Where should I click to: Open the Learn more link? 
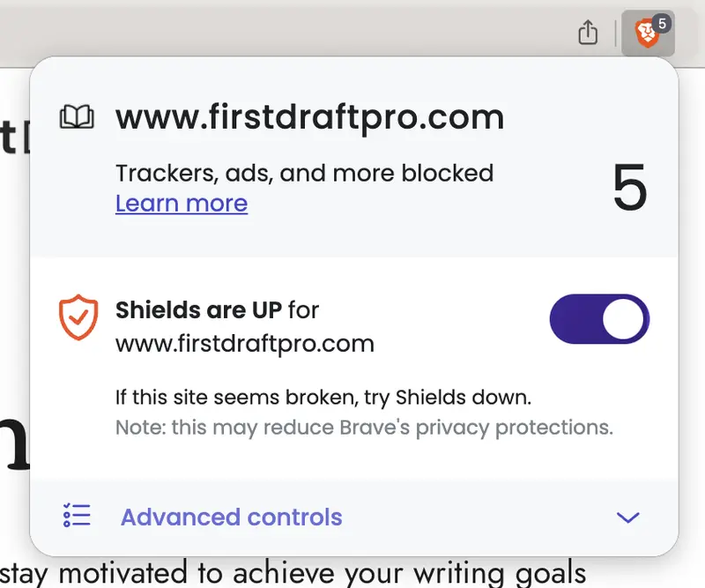pyautogui.click(x=182, y=204)
